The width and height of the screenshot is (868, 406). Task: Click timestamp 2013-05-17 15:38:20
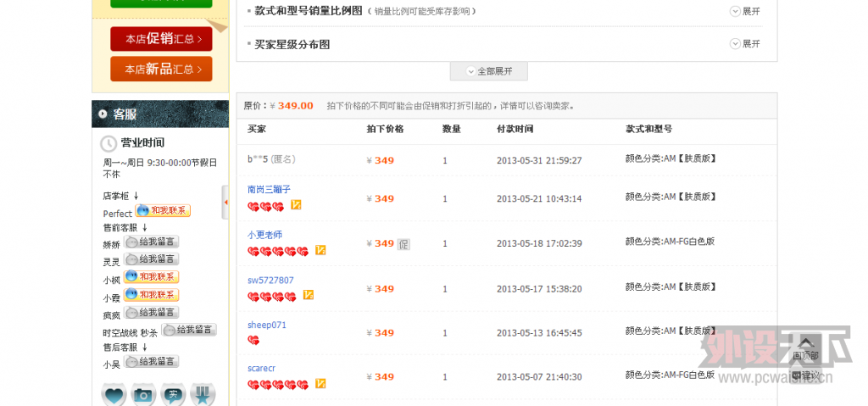click(x=539, y=289)
